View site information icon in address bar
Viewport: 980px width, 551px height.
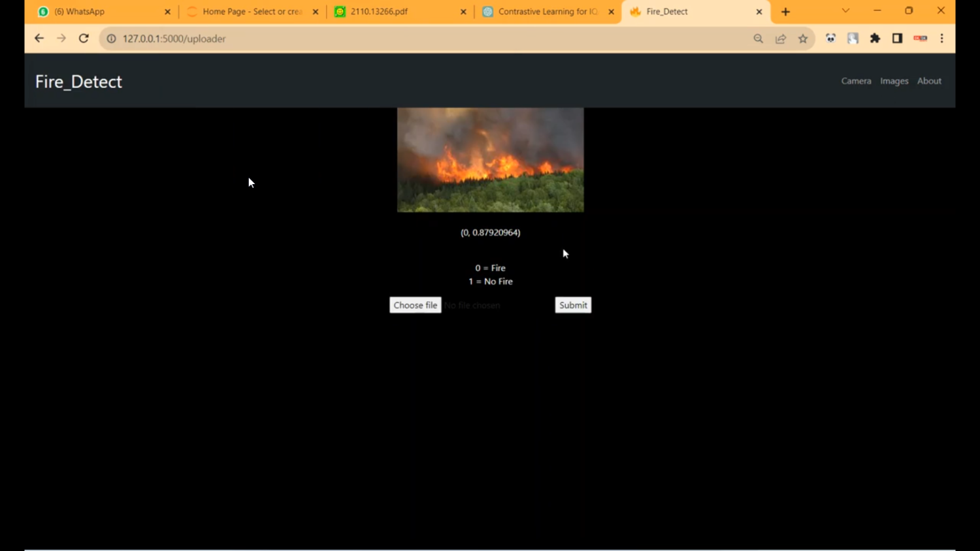112,39
